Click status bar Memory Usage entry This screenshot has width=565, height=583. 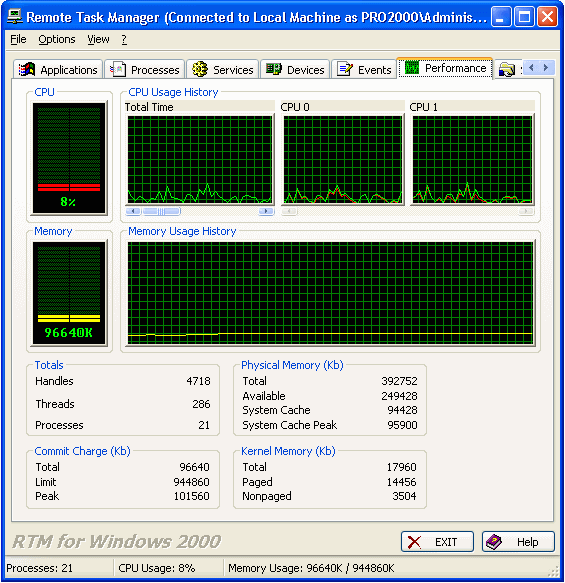tap(311, 568)
